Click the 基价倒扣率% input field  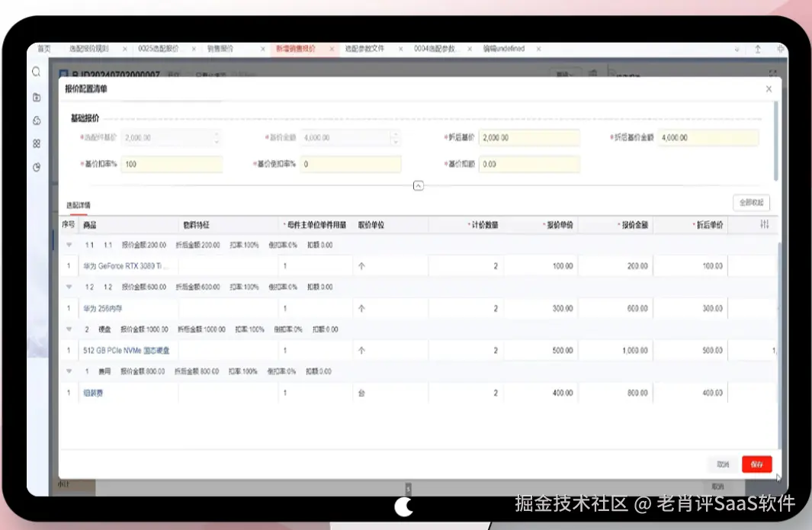pyautogui.click(x=351, y=164)
